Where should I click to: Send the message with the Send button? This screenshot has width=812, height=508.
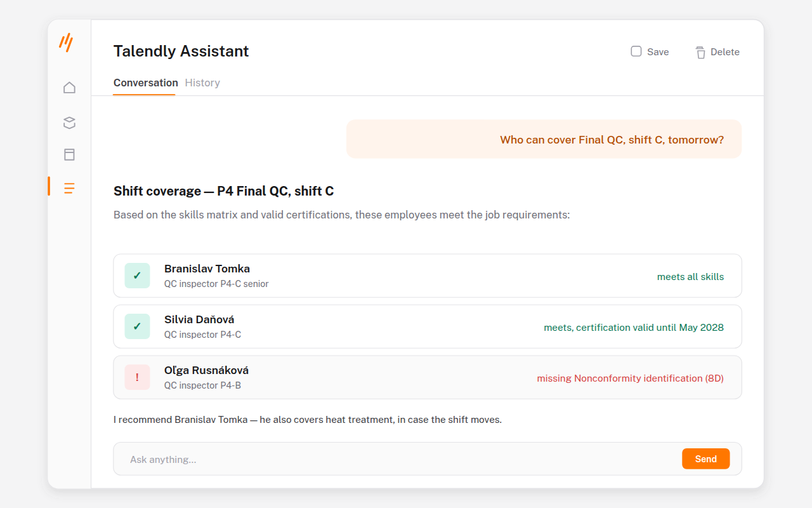click(706, 459)
